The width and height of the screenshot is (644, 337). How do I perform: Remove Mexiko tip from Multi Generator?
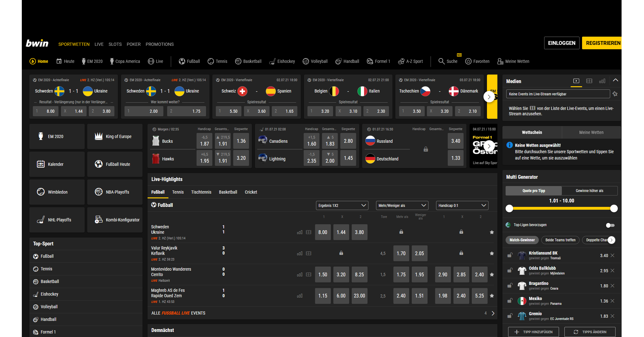[x=612, y=301]
